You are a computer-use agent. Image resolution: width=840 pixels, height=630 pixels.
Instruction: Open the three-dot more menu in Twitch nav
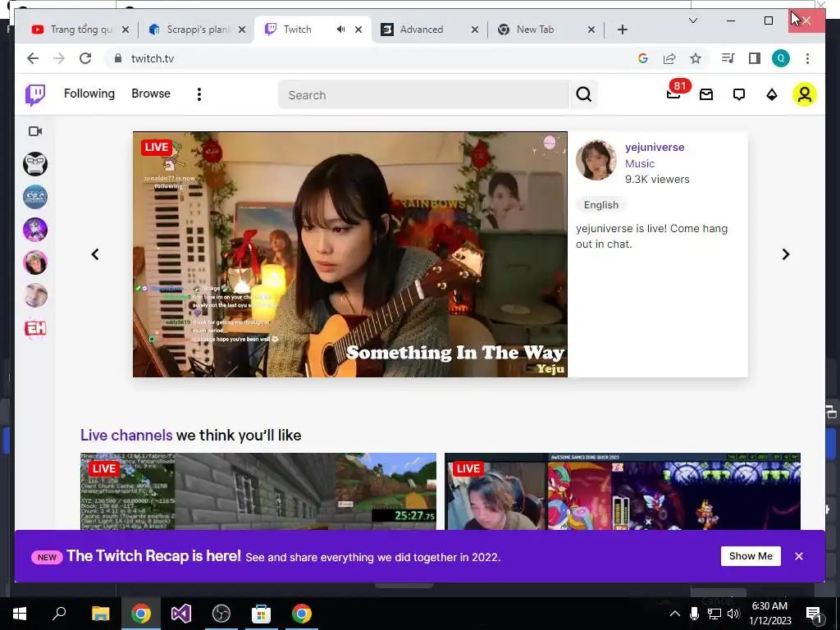coord(199,95)
